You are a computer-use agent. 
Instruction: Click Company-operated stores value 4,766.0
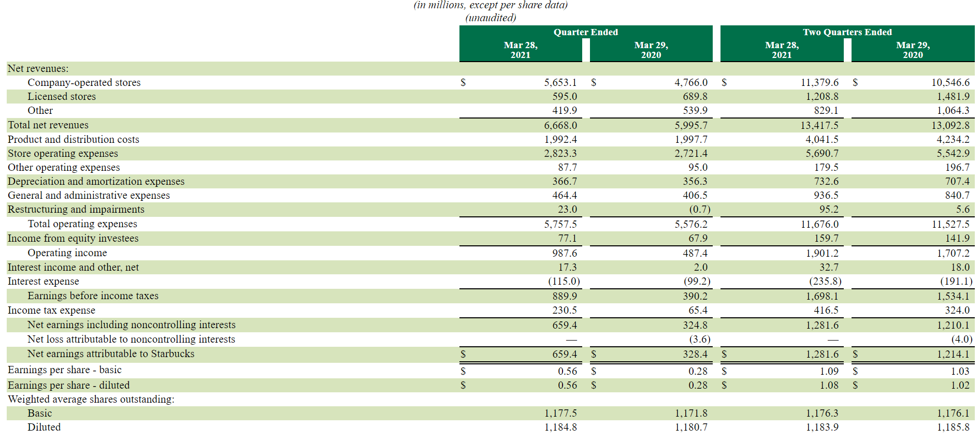691,82
